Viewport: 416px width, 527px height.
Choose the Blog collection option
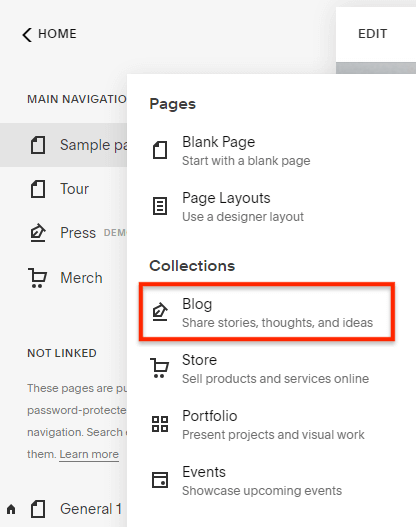tap(267, 312)
